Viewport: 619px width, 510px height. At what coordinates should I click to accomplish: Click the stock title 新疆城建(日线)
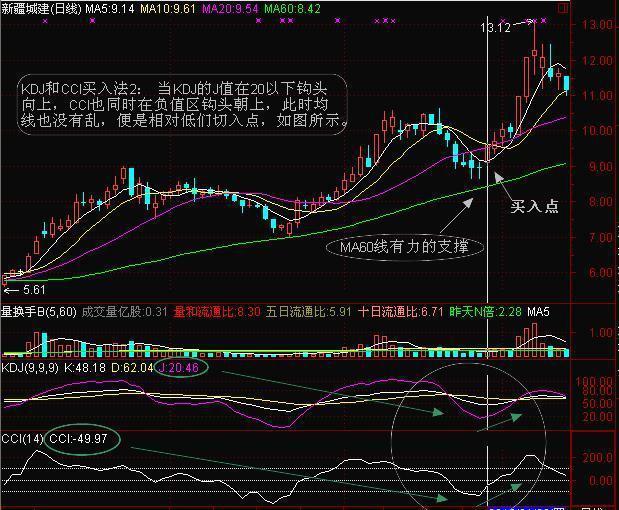coord(41,9)
